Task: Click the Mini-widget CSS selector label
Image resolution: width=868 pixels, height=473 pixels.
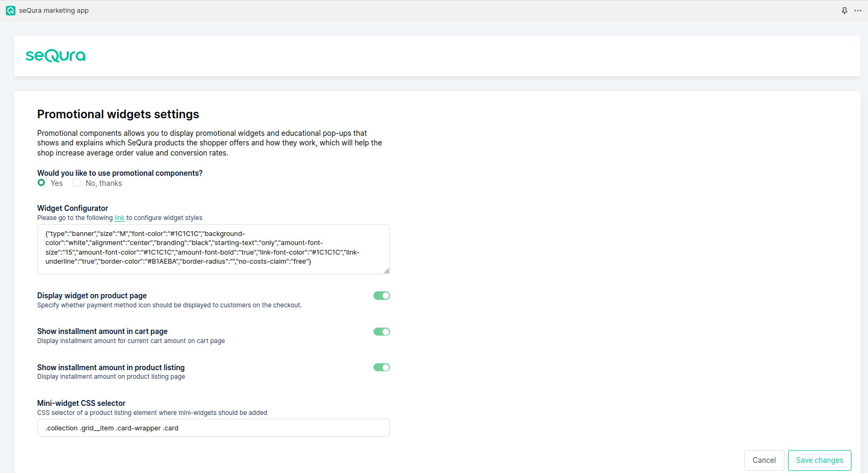Action: [x=82, y=403]
